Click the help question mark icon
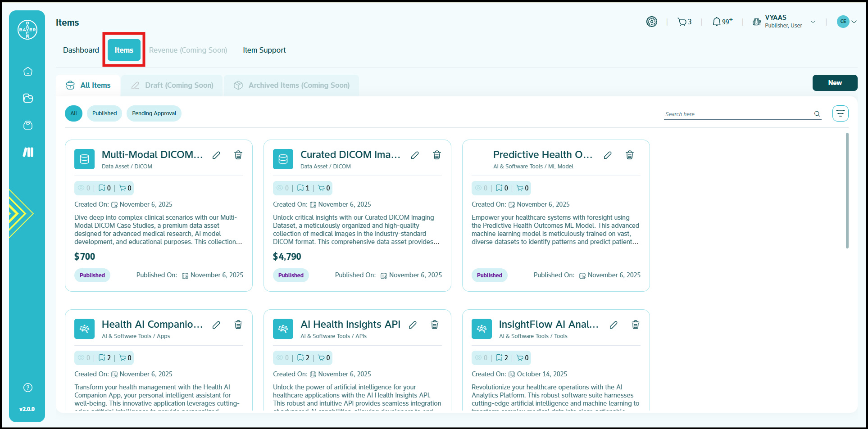 28,388
